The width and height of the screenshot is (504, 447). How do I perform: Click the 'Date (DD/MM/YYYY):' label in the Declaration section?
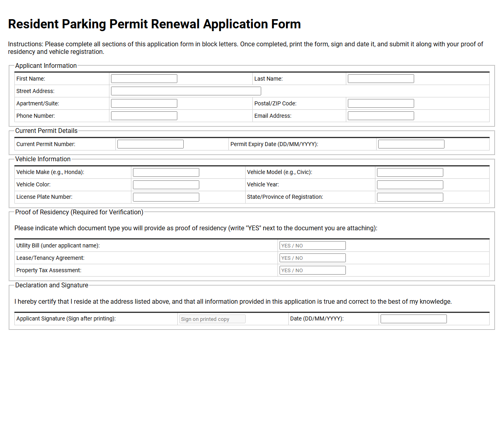[x=317, y=318]
